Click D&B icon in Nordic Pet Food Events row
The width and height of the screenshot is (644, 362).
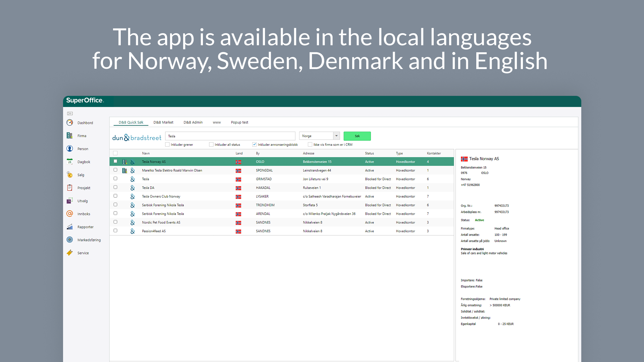[x=132, y=223]
